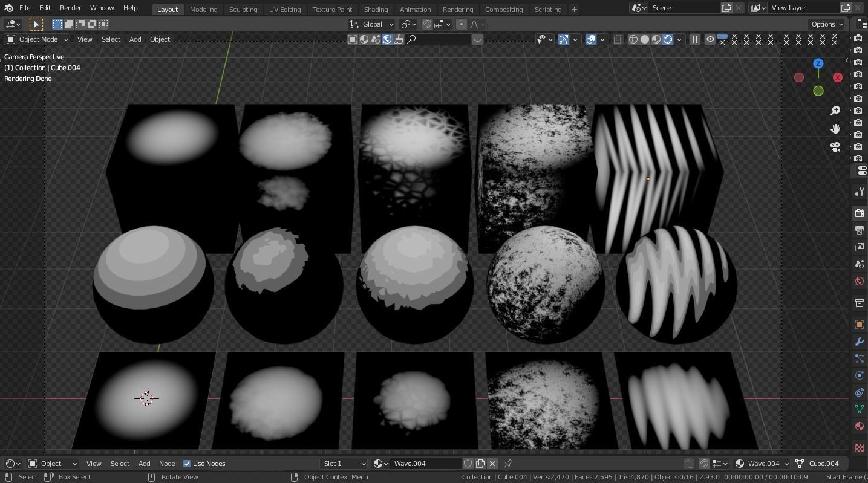Create a material copy with the duplicate button
Viewport: 868px width, 483px height.
480,464
